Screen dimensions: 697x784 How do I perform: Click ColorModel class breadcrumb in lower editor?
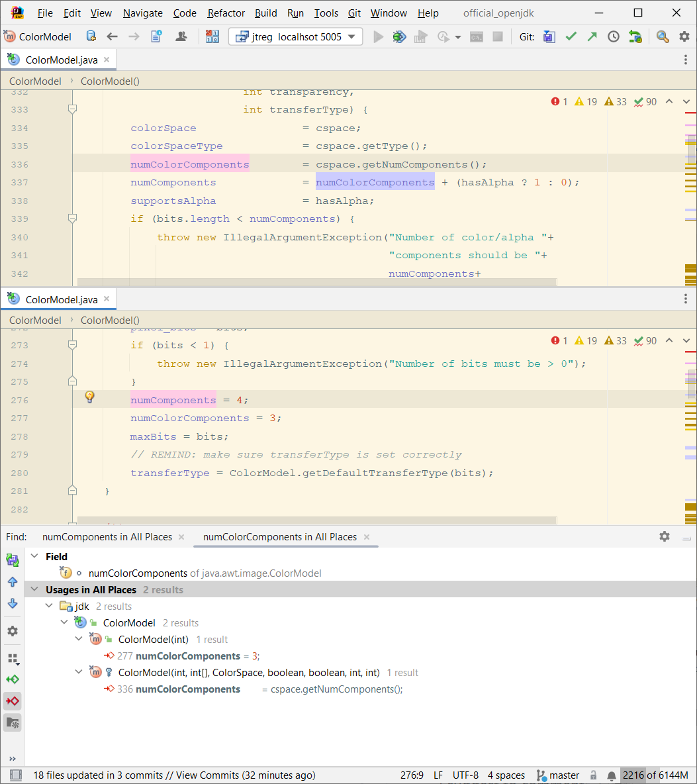35,320
